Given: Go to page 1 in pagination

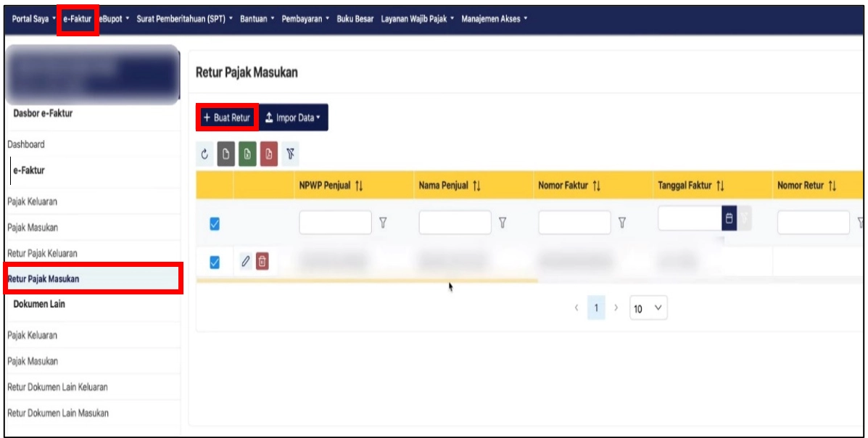Looking at the screenshot, I should click(x=596, y=308).
